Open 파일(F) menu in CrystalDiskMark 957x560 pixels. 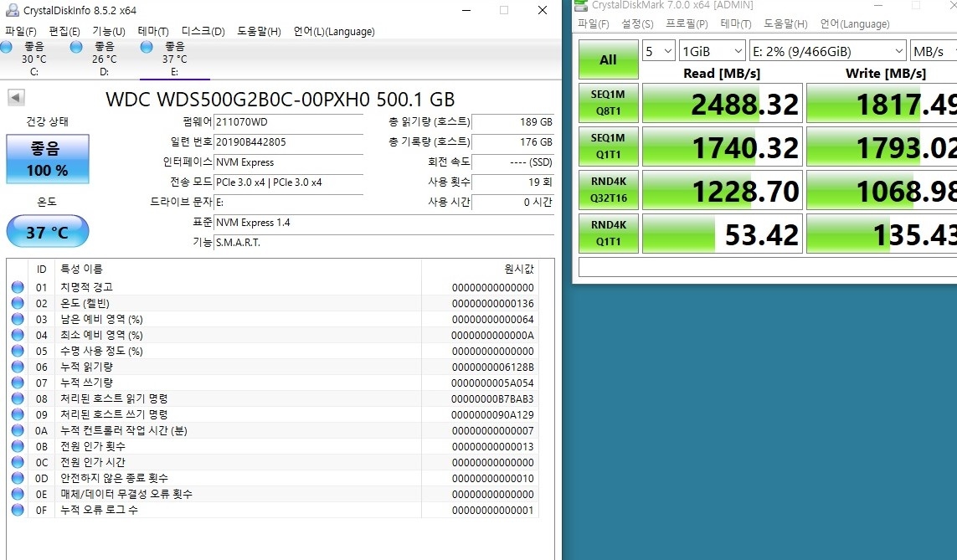tap(594, 23)
